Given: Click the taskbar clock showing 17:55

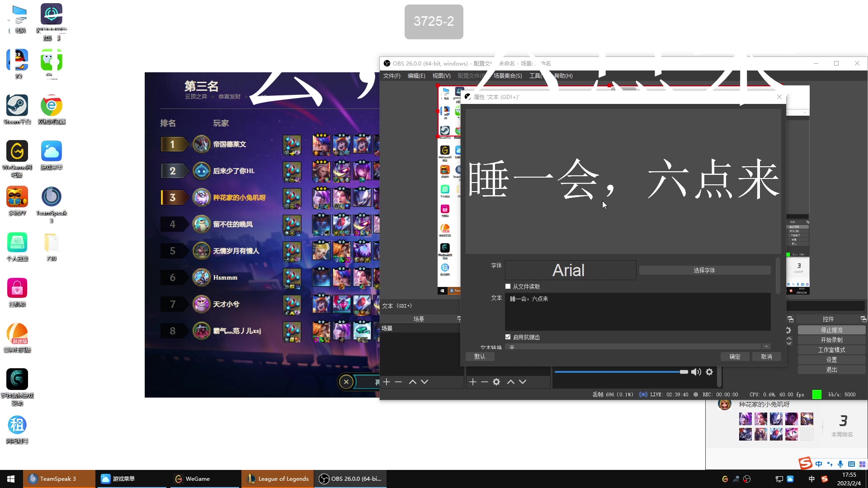Looking at the screenshot, I should point(849,479).
